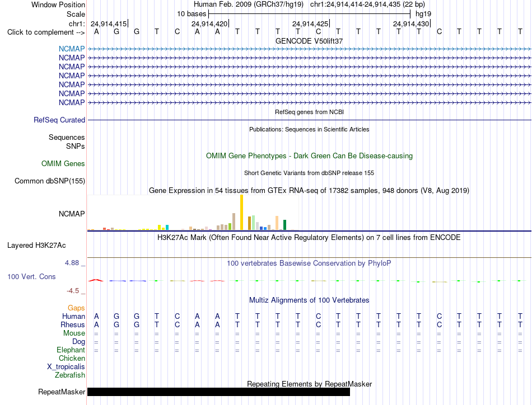The image size is (532, 405).
Task: Select the Human alignment row label
Action: 73,316
